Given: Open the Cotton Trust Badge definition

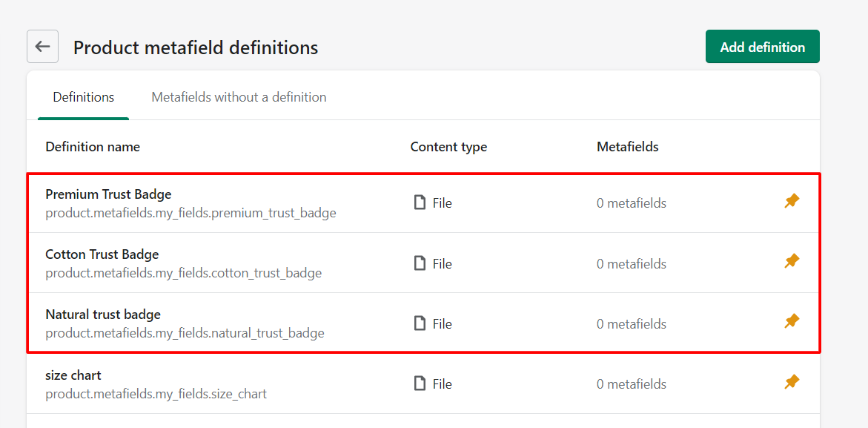Looking at the screenshot, I should pos(102,254).
